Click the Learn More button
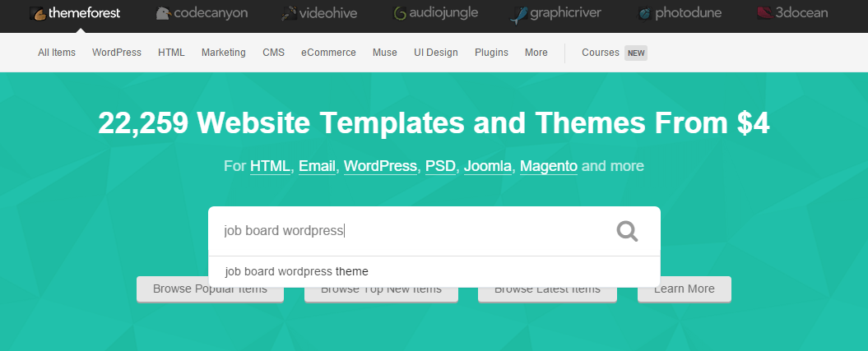The image size is (868, 351). (685, 289)
